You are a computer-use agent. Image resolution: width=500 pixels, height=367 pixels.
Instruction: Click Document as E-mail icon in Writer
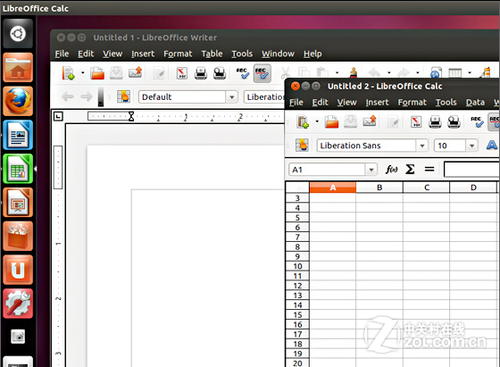[x=135, y=72]
